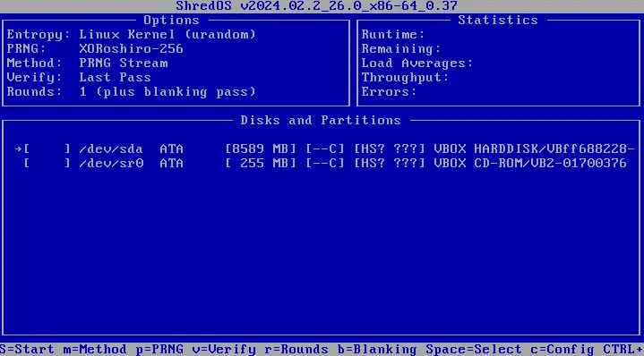Click the r=Rounds shortcut hint
Viewport: 644px width, 356px height.
[296, 350]
